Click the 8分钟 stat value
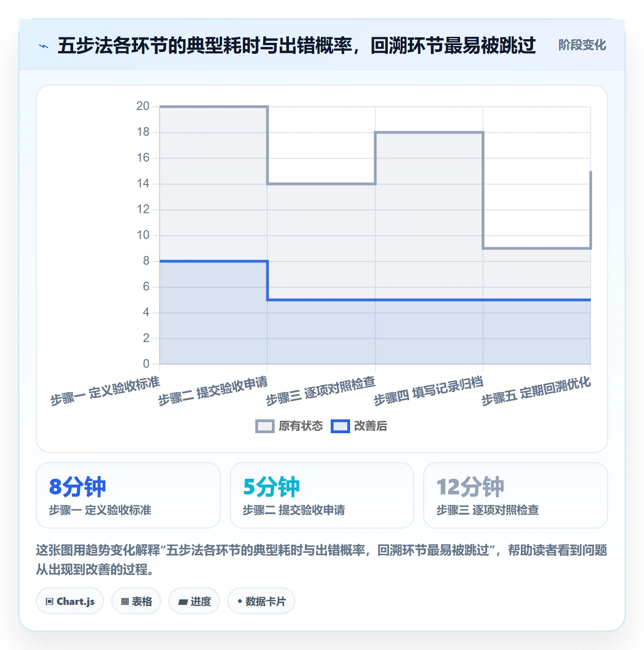 pyautogui.click(x=77, y=487)
